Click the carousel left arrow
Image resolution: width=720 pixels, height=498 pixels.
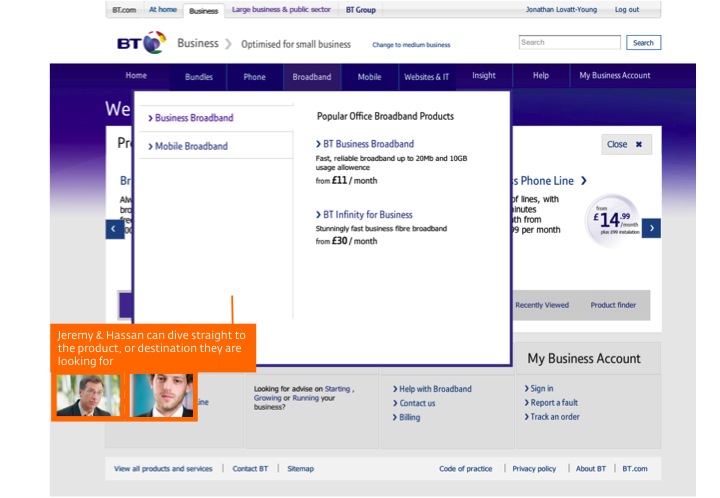[x=114, y=229]
